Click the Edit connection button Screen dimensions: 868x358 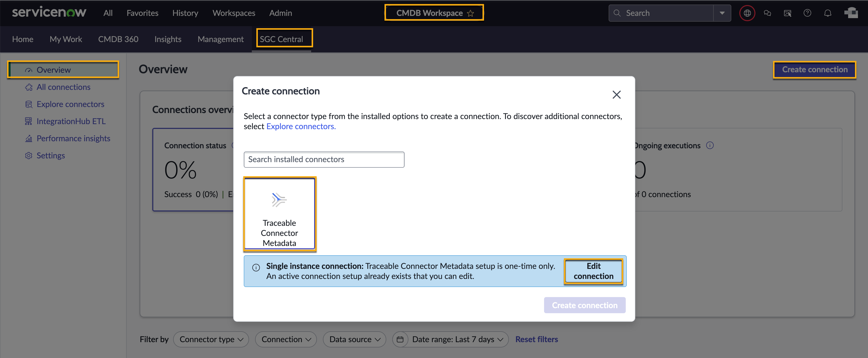(x=593, y=271)
